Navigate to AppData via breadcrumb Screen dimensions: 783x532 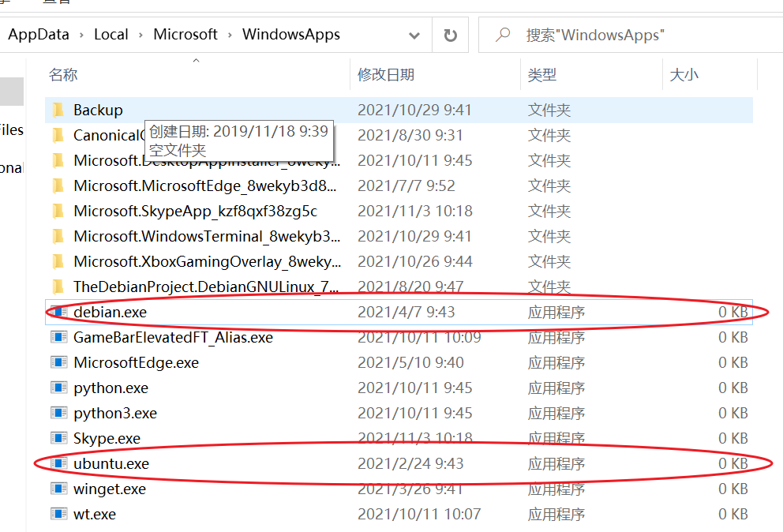[38, 34]
